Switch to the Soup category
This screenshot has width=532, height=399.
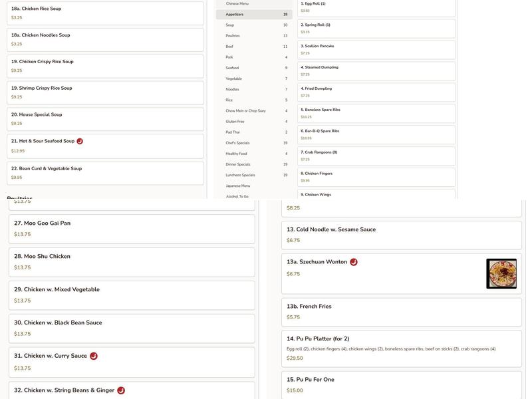click(x=254, y=25)
